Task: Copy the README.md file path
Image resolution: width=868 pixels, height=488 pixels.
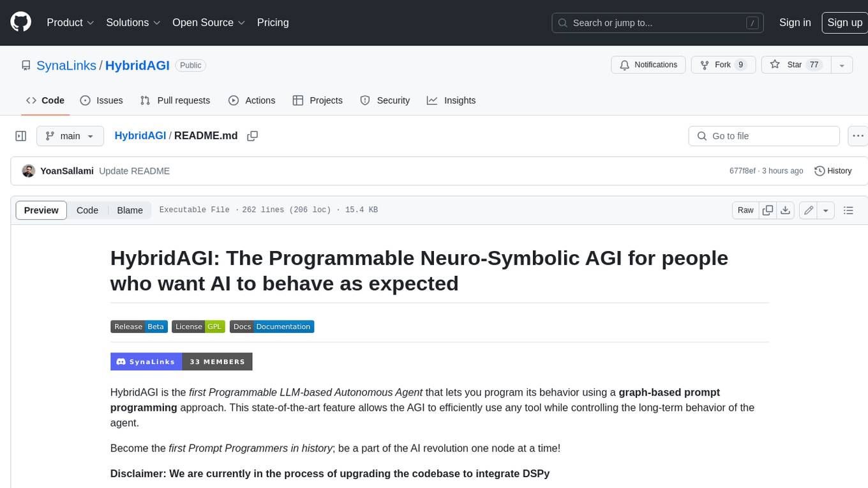Action: [x=252, y=136]
